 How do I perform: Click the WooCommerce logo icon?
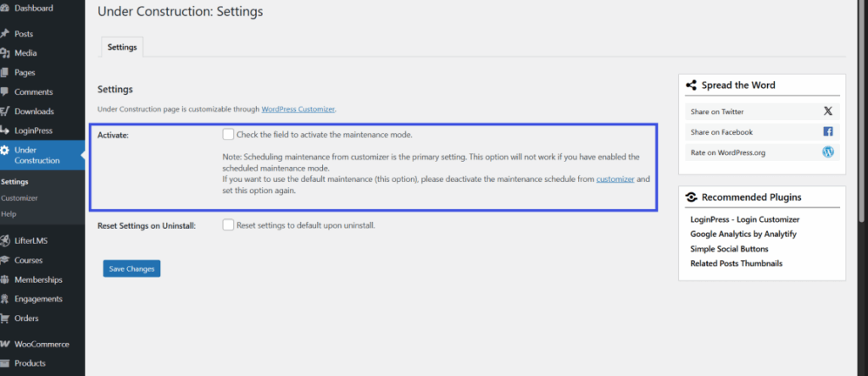pyautogui.click(x=4, y=344)
